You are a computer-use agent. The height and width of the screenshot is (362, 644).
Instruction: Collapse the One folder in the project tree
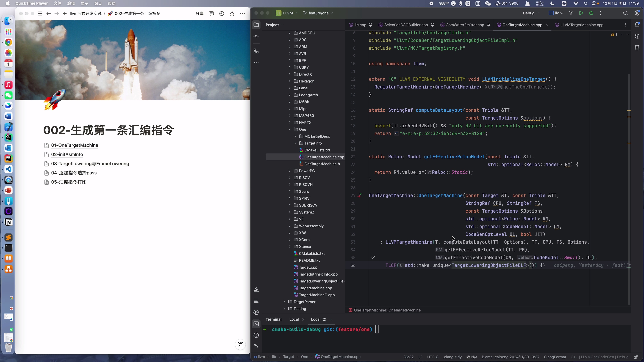point(290,129)
